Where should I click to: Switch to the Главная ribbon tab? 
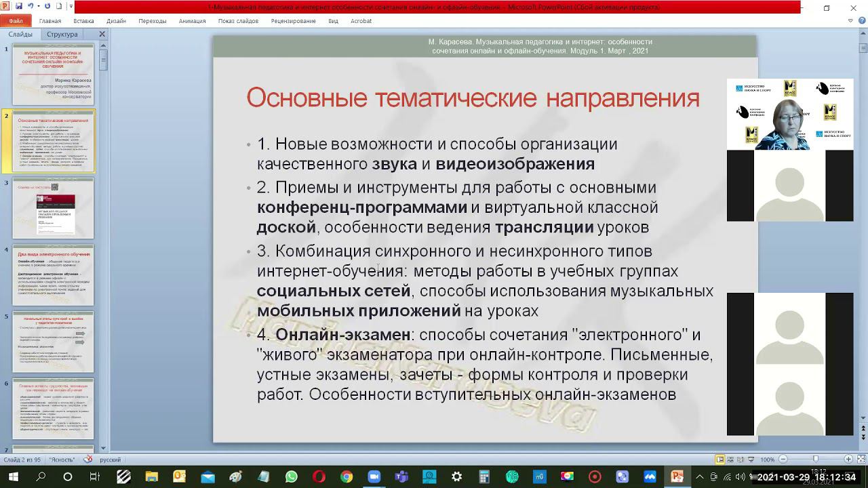(50, 21)
